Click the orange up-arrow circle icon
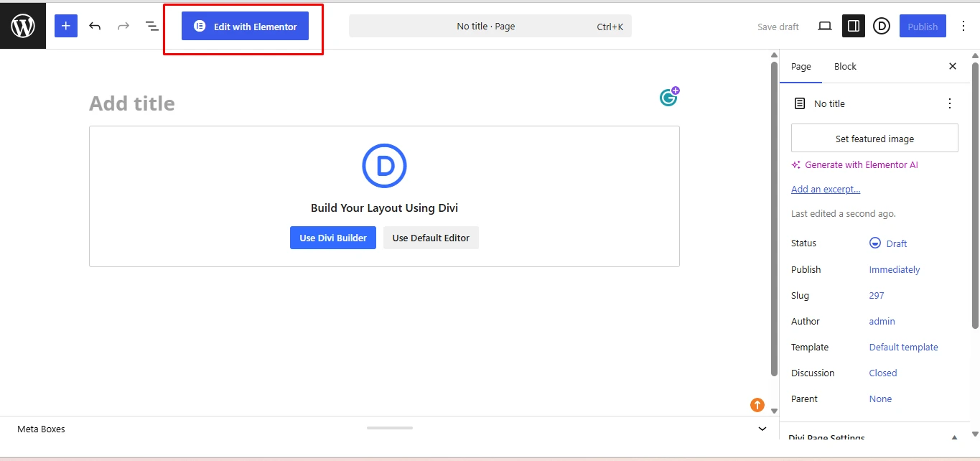980x461 pixels. tap(757, 405)
